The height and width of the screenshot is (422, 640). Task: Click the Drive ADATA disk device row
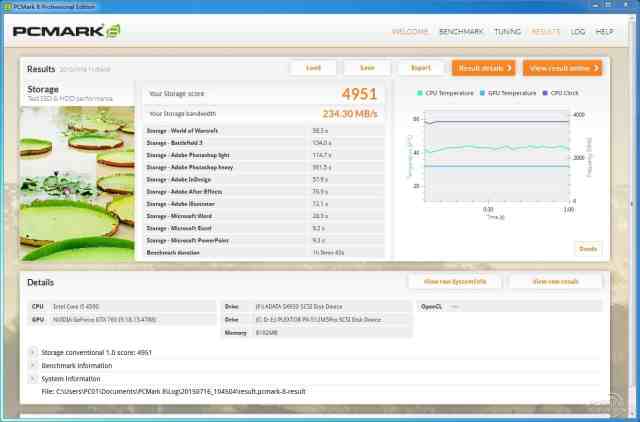tap(317, 307)
